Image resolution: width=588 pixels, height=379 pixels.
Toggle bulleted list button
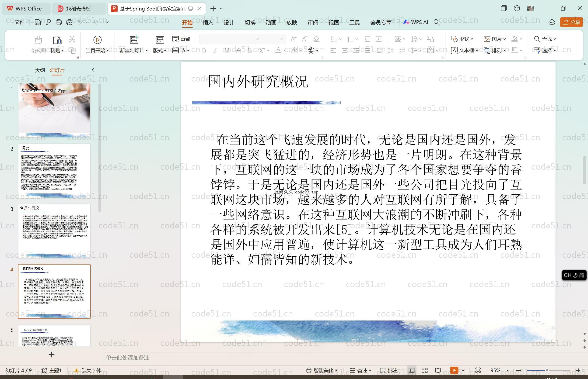[334, 39]
